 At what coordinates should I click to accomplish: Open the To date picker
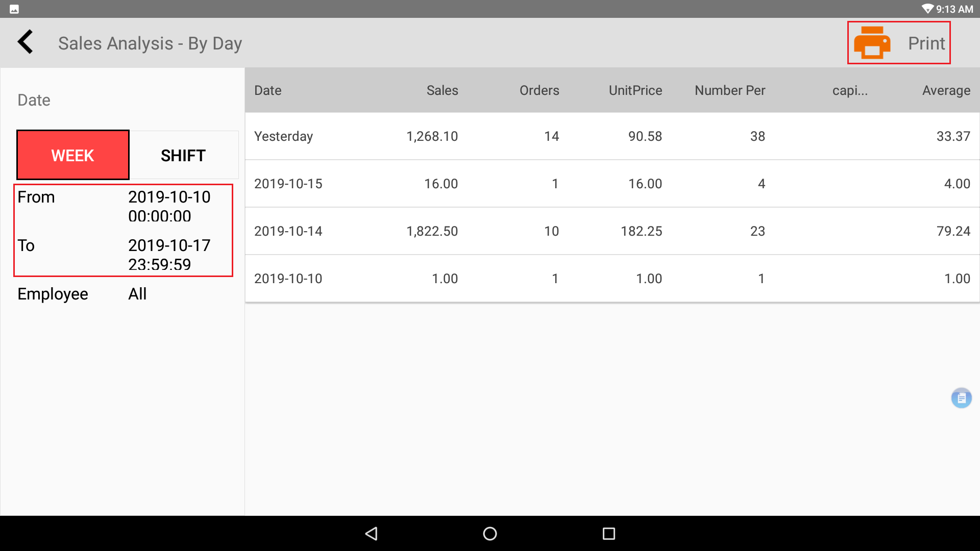pos(169,255)
